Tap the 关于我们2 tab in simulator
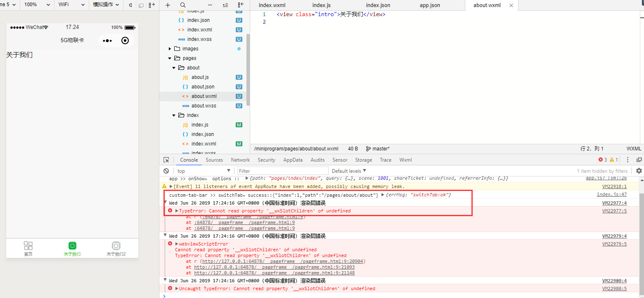This screenshot has height=298, width=644. tap(116, 248)
